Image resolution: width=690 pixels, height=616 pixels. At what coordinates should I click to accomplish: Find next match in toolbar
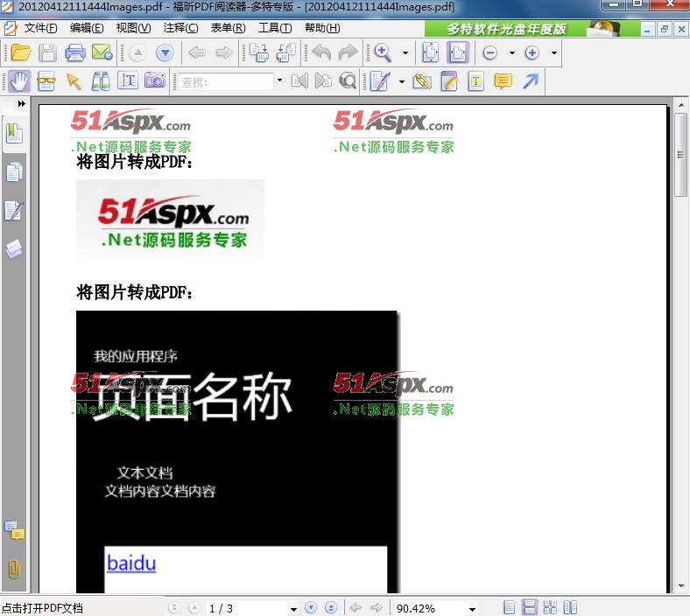click(x=323, y=80)
